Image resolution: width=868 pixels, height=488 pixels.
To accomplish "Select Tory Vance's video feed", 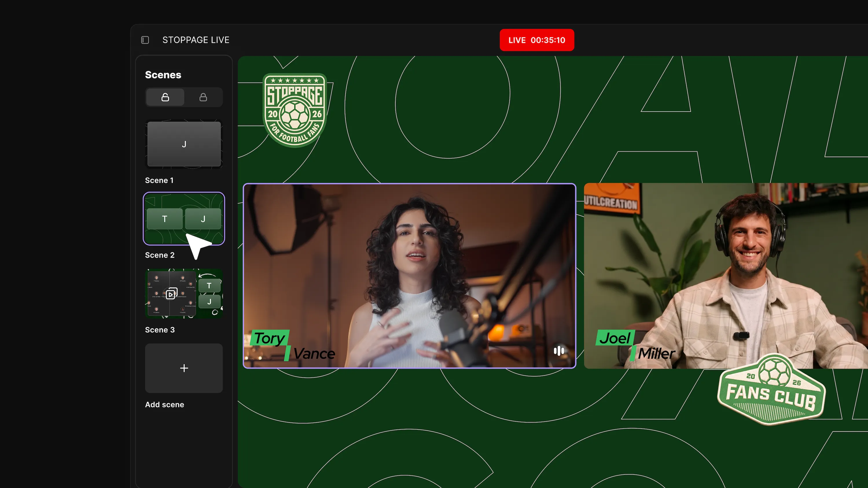I will (409, 276).
